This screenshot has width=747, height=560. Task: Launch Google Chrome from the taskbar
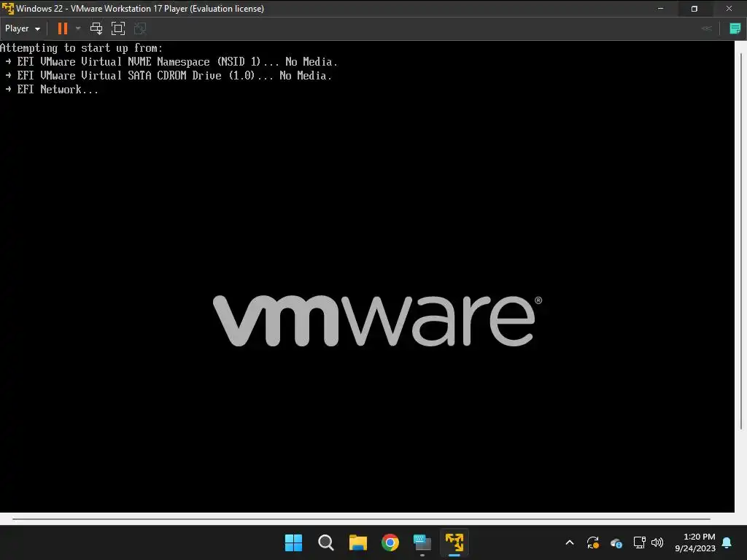(390, 542)
